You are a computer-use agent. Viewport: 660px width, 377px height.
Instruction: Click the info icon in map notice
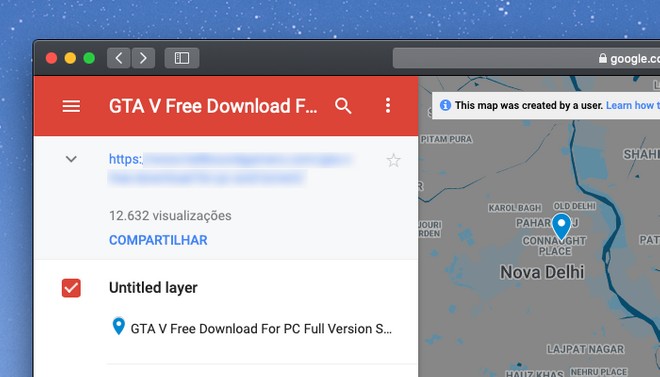(445, 105)
